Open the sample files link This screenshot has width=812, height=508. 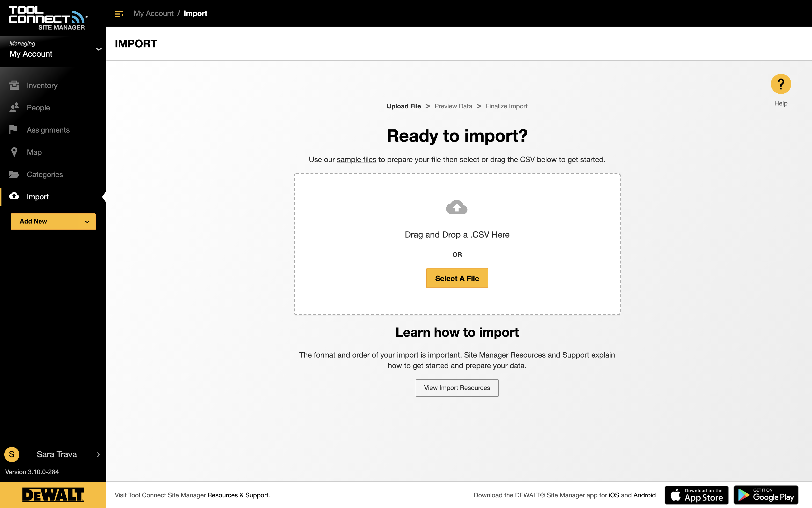356,160
